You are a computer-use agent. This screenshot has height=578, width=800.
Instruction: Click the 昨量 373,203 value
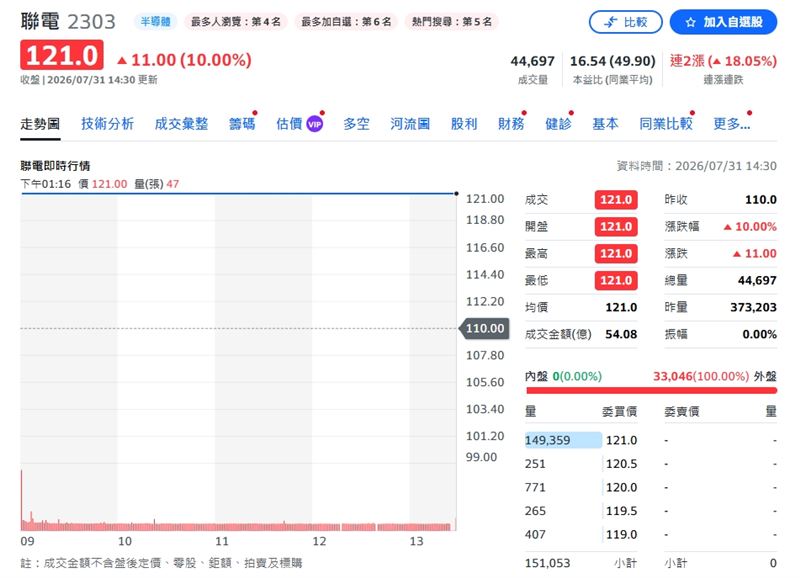753,307
